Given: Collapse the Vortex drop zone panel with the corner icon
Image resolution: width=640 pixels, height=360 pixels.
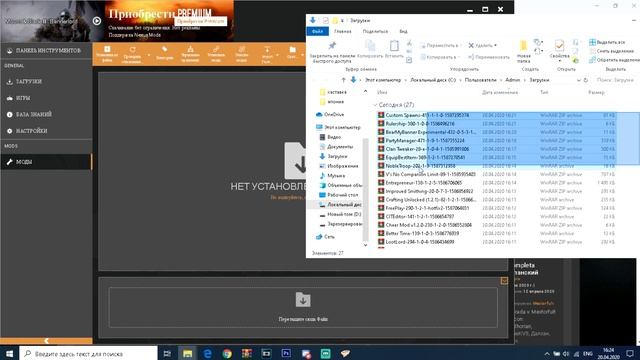Looking at the screenshot, I should tap(504, 281).
